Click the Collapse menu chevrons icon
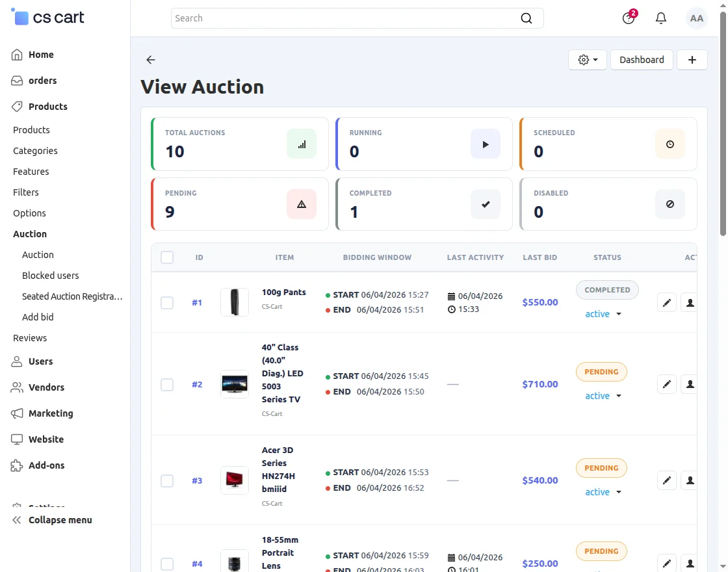Viewport: 728px width, 572px height. coord(17,520)
